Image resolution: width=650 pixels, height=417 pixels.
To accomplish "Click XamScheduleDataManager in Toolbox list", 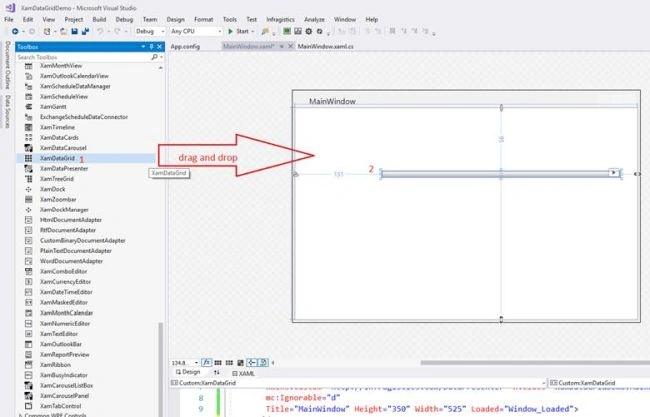I will coord(75,86).
